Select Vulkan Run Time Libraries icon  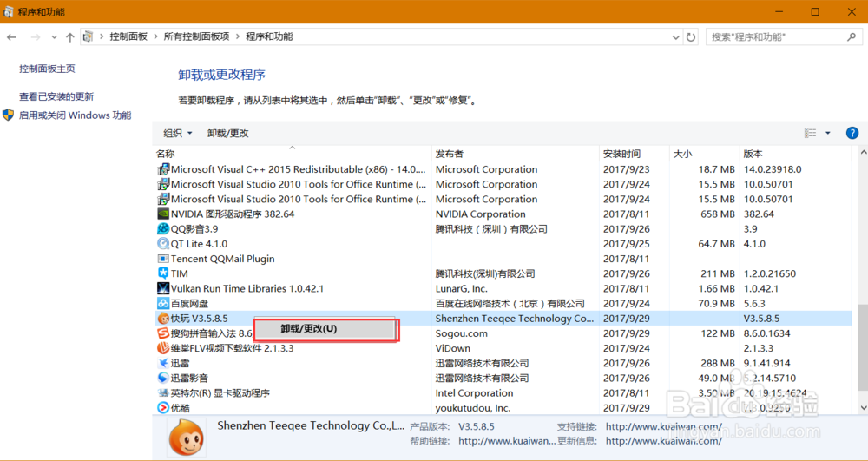tap(163, 289)
